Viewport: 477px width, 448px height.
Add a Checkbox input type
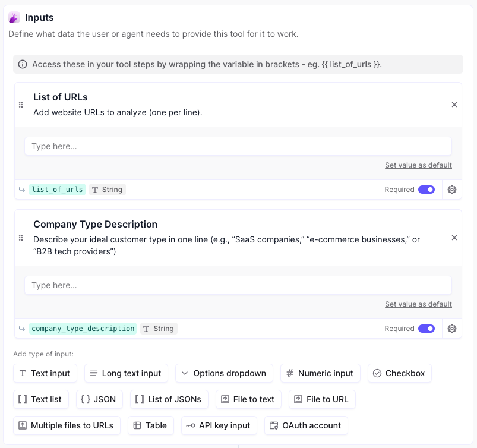pos(399,373)
